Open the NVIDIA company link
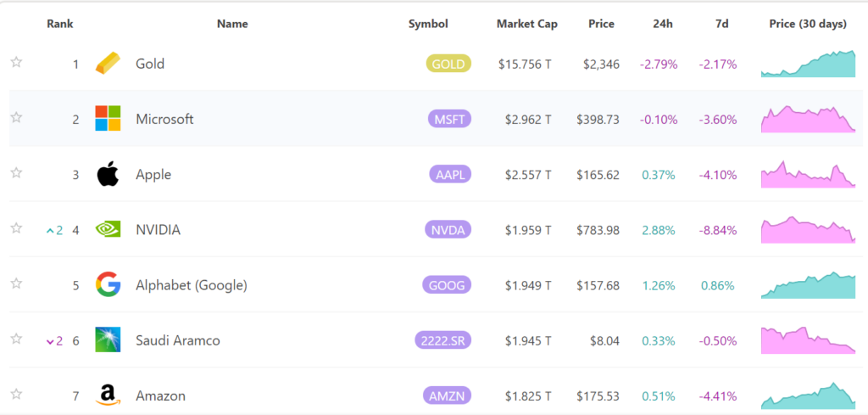This screenshot has height=415, width=868. tap(158, 230)
